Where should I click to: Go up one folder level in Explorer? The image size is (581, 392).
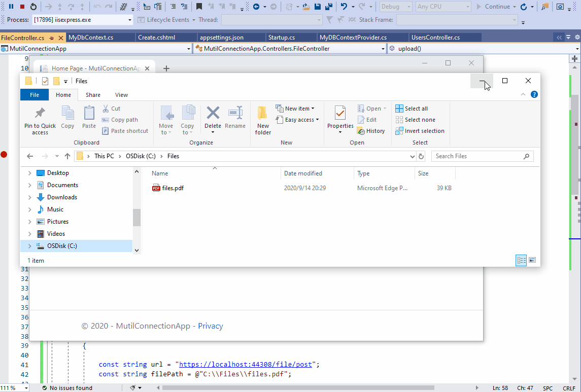point(67,156)
